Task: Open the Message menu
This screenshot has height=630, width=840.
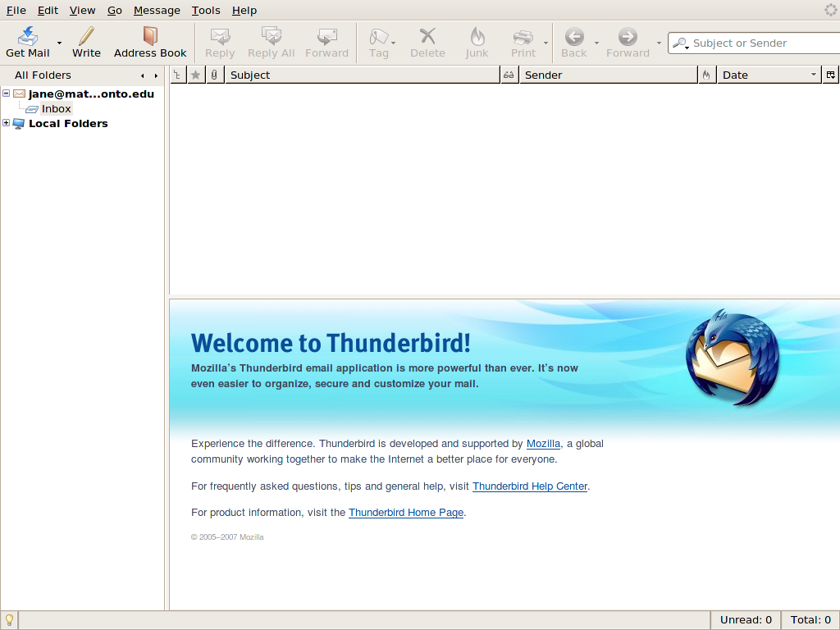Action: pos(157,10)
